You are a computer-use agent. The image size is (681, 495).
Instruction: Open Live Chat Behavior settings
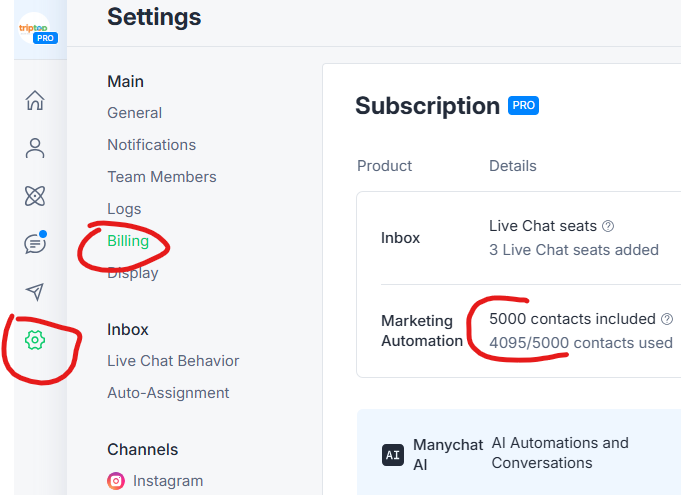(x=173, y=361)
